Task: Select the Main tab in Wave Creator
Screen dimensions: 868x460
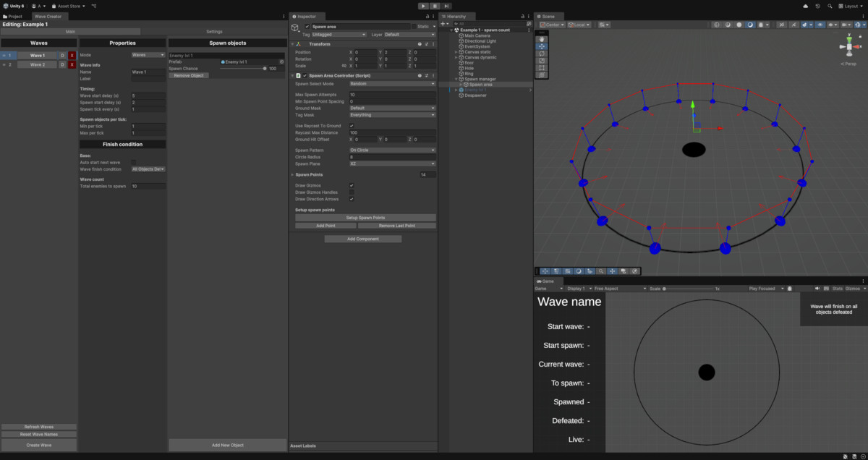Action: [71, 32]
